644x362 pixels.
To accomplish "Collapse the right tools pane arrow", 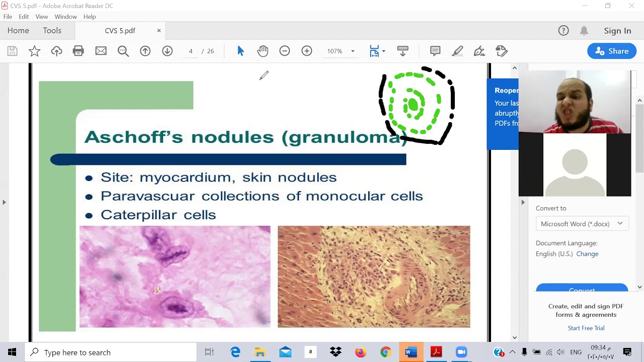I will click(523, 202).
